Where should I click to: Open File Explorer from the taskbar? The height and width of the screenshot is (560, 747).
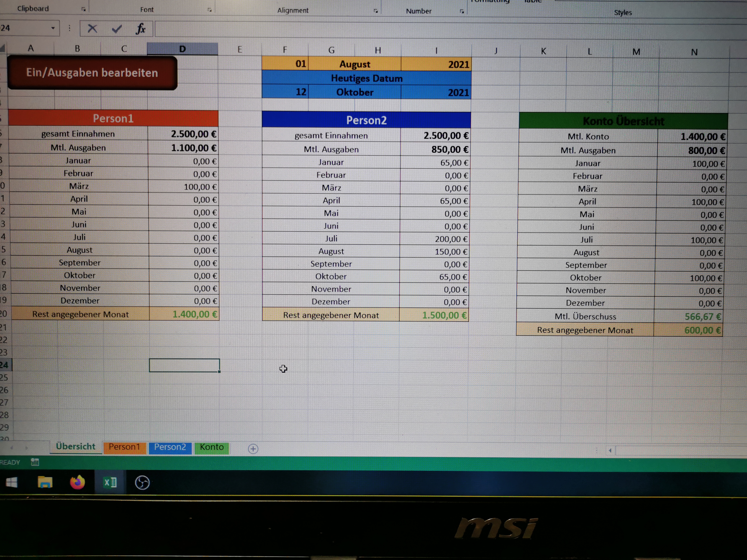tap(45, 482)
